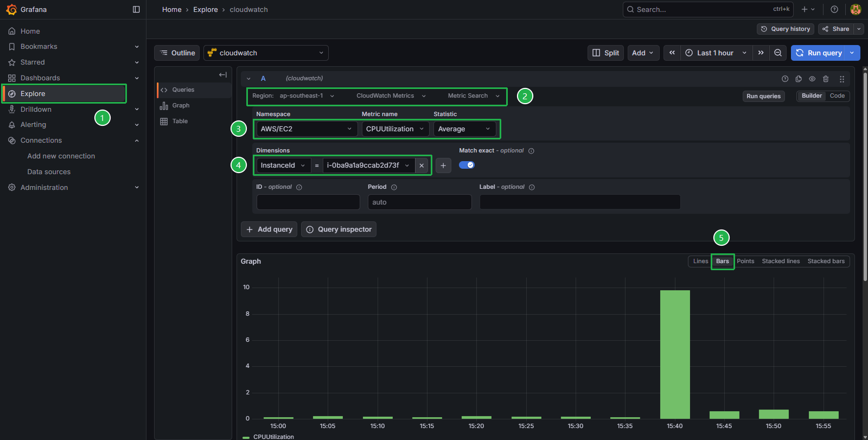Focus the top Search field
Viewport: 868px width, 440px height.
pos(708,9)
